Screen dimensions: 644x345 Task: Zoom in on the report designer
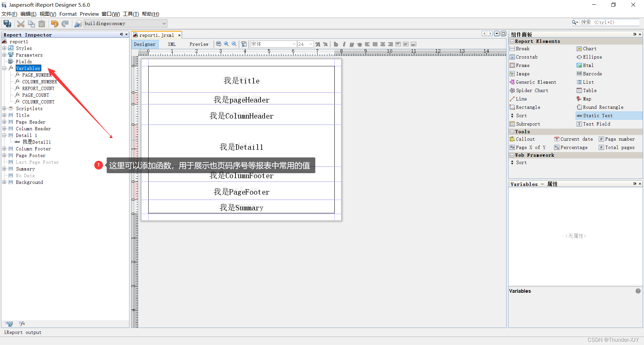coord(226,44)
